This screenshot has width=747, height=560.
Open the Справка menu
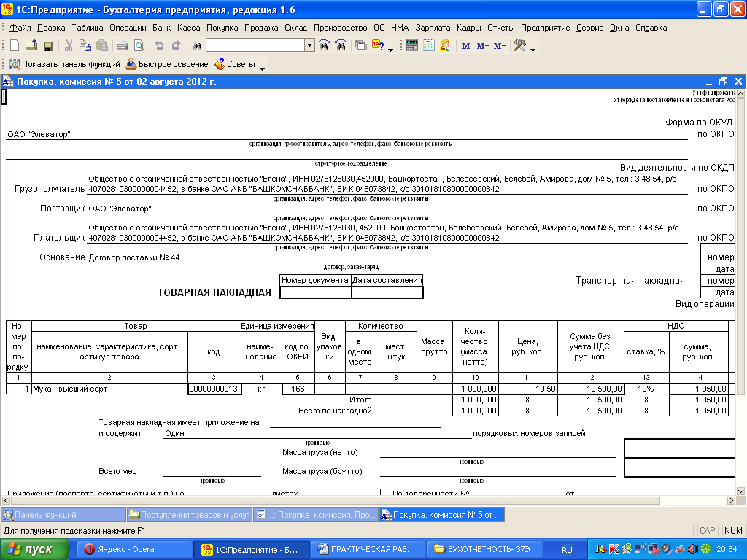pyautogui.click(x=651, y=28)
